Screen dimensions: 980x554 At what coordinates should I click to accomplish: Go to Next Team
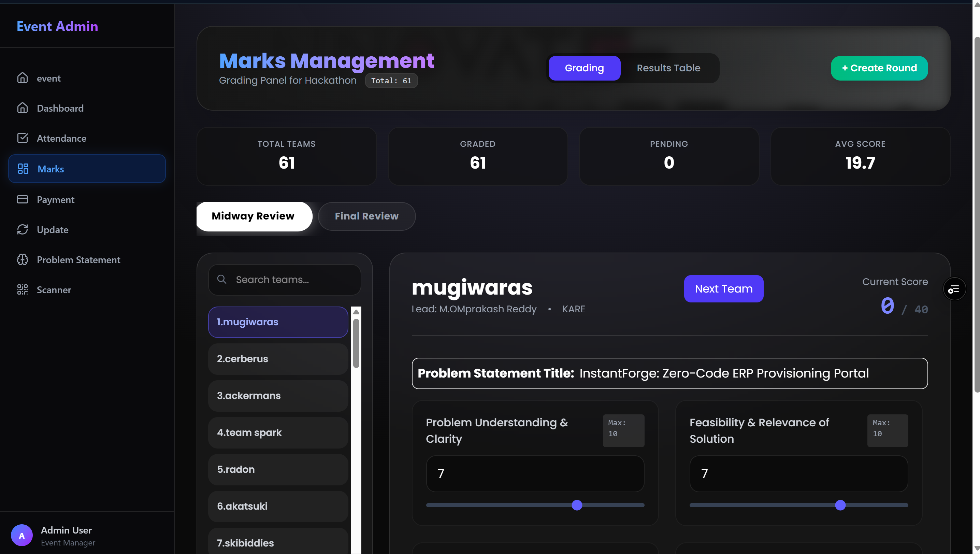coord(723,289)
